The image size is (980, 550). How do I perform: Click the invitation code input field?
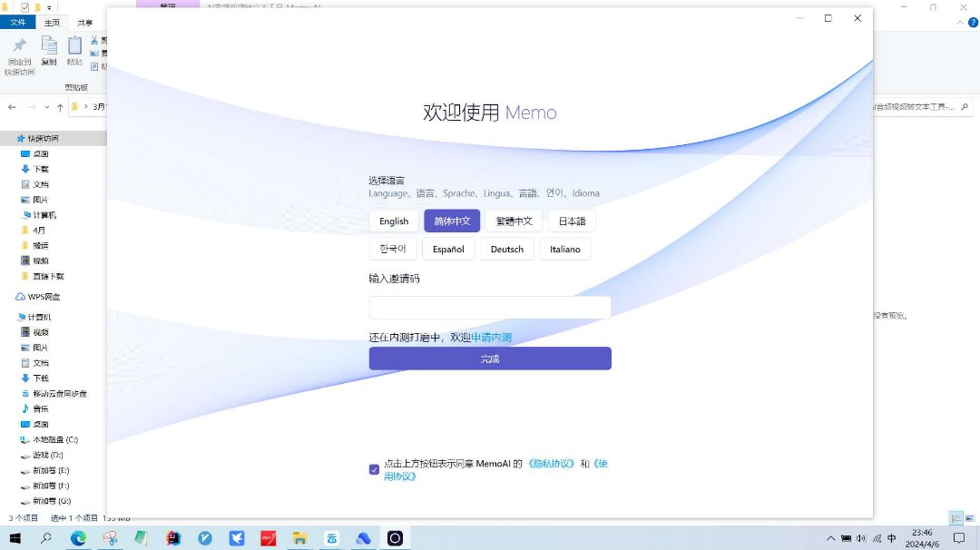pos(489,308)
